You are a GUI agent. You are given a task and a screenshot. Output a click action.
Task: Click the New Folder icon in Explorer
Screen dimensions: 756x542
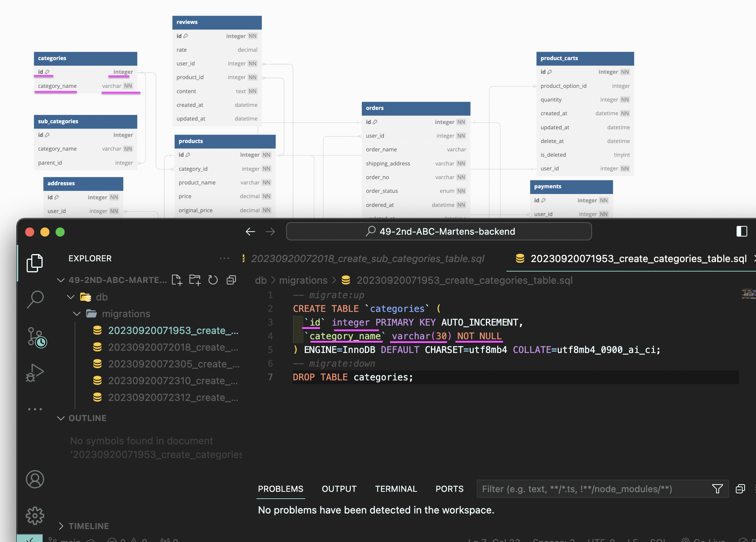195,280
